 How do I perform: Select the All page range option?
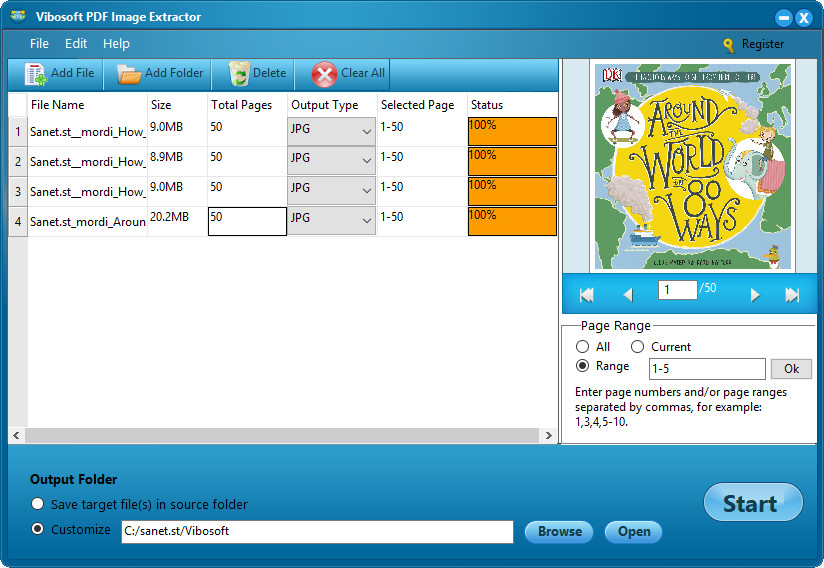tap(582, 347)
